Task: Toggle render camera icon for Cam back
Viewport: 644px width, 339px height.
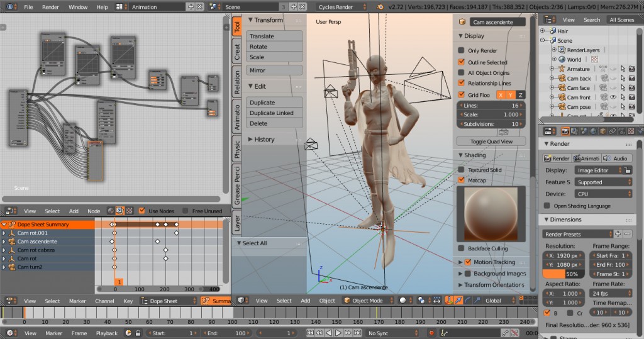Action: pyautogui.click(x=631, y=79)
